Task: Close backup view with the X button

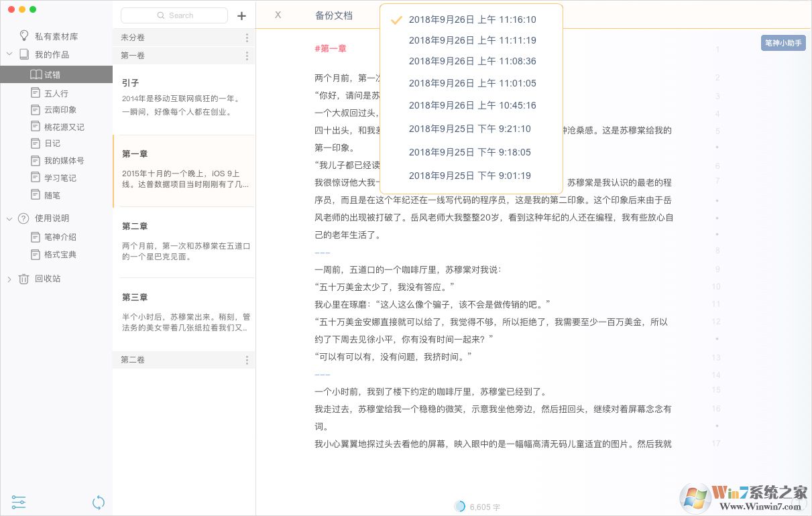Action: 278,15
